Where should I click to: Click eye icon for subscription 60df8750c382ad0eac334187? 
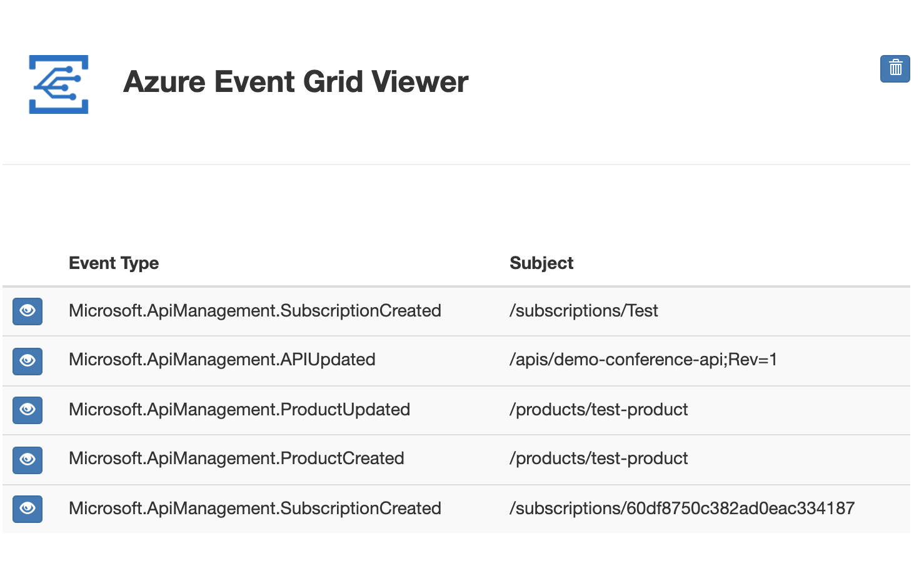pos(28,509)
